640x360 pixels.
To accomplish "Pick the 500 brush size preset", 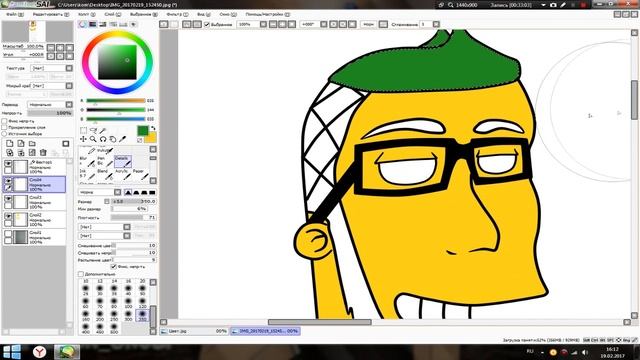I will coord(114,328).
